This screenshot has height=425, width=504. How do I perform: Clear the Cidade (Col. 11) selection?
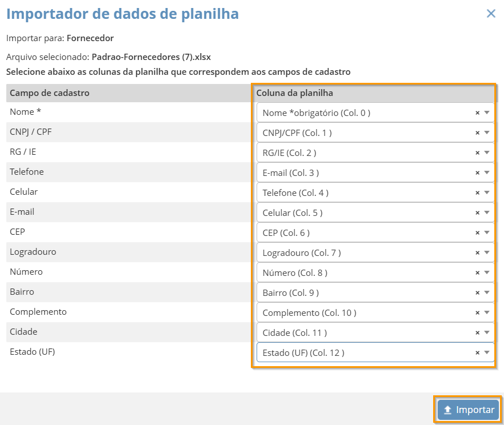click(x=477, y=333)
